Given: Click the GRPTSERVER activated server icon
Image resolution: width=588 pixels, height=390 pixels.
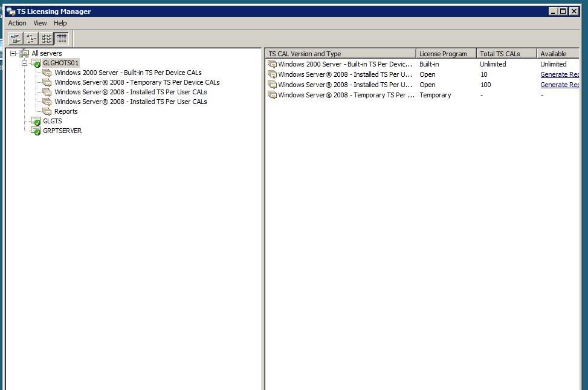Looking at the screenshot, I should point(36,131).
